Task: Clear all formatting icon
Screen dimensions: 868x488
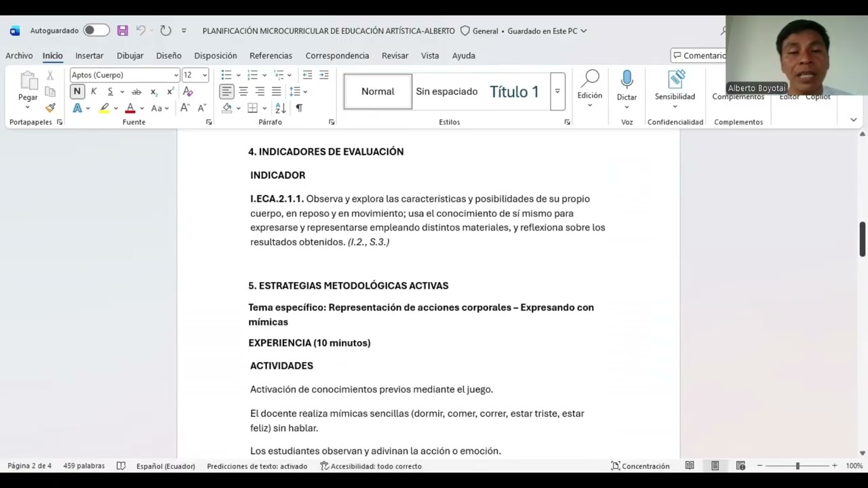Action: (188, 91)
